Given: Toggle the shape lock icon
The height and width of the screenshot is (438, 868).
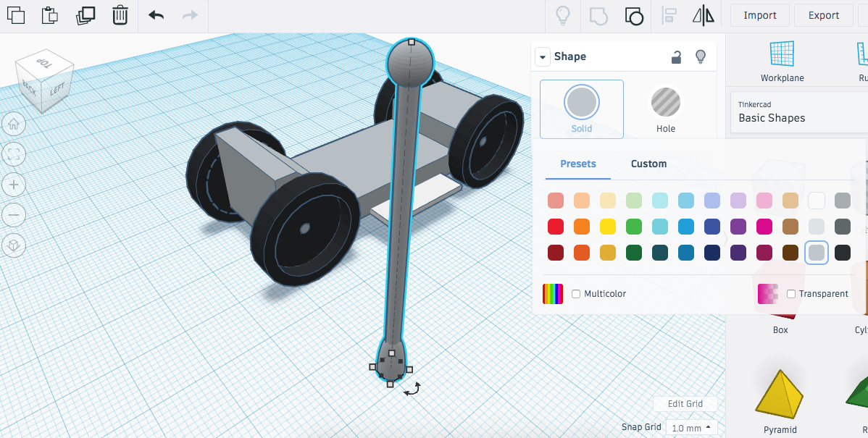Looking at the screenshot, I should [676, 56].
